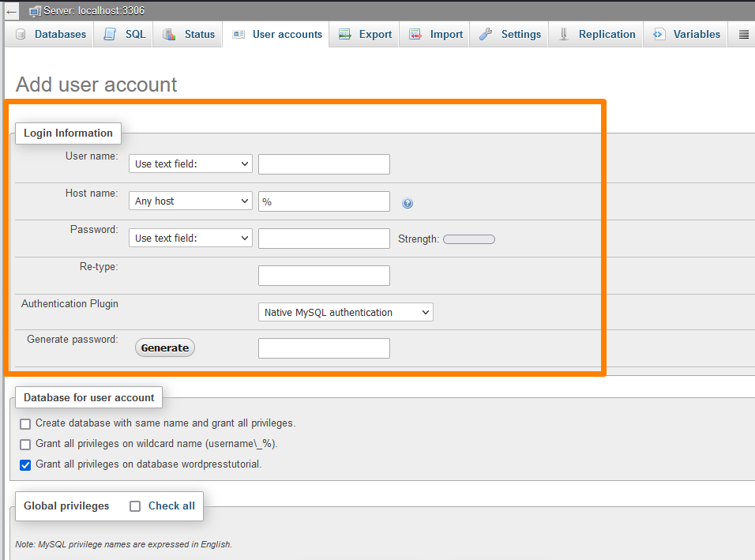Click the Generate password: label
The image size is (755, 560).
point(72,340)
